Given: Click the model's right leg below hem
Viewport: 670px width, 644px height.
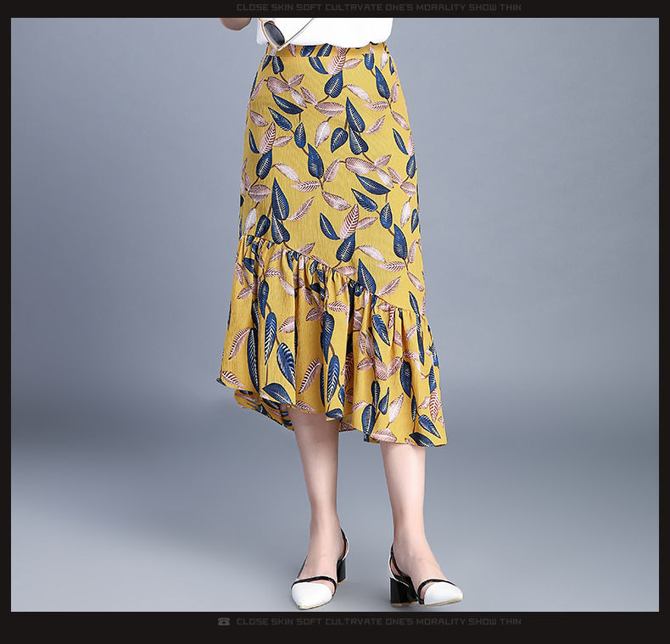Looking at the screenshot, I should (405, 492).
